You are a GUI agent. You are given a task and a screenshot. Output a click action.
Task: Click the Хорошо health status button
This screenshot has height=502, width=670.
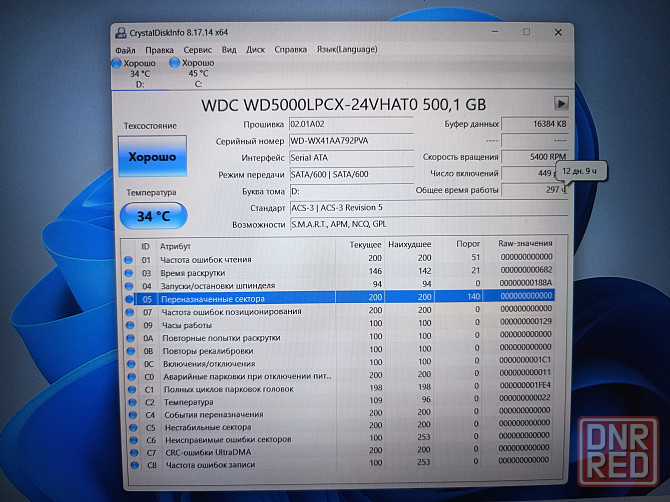click(153, 156)
